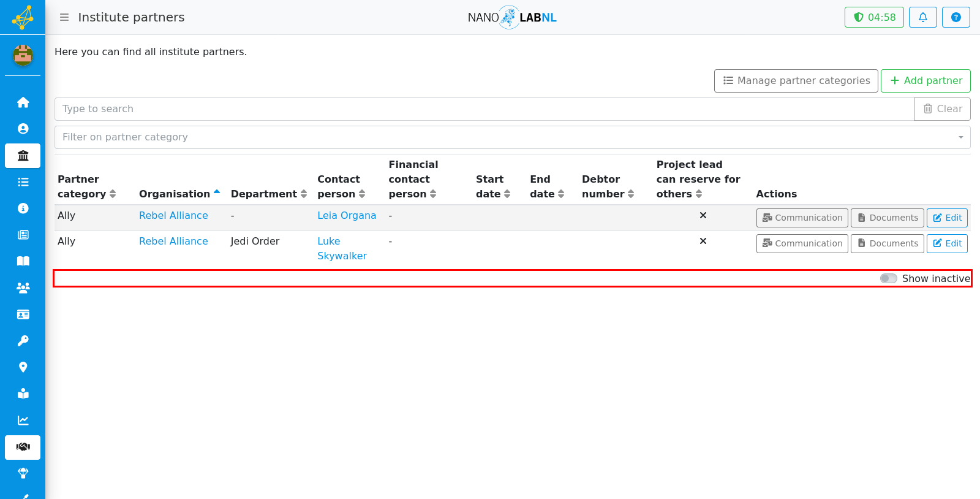Toggle the hamburger menu button
This screenshot has height=499, width=980.
[64, 17]
